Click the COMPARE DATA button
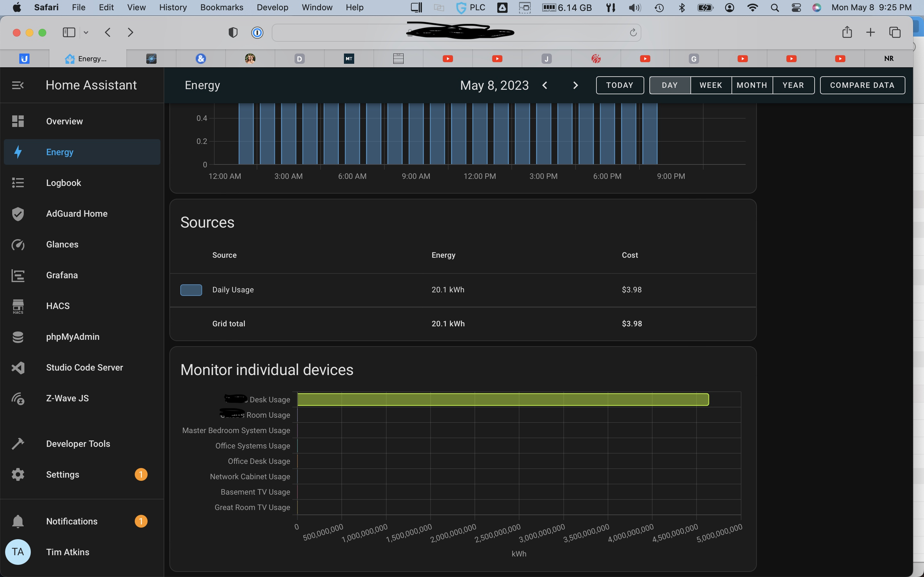The width and height of the screenshot is (924, 577). tap(862, 85)
